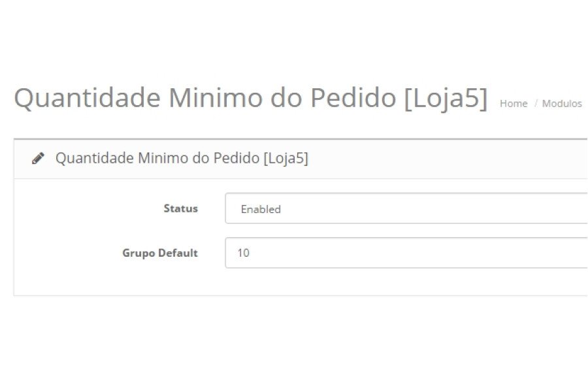
Task: Click the large page title heading
Action: point(250,98)
